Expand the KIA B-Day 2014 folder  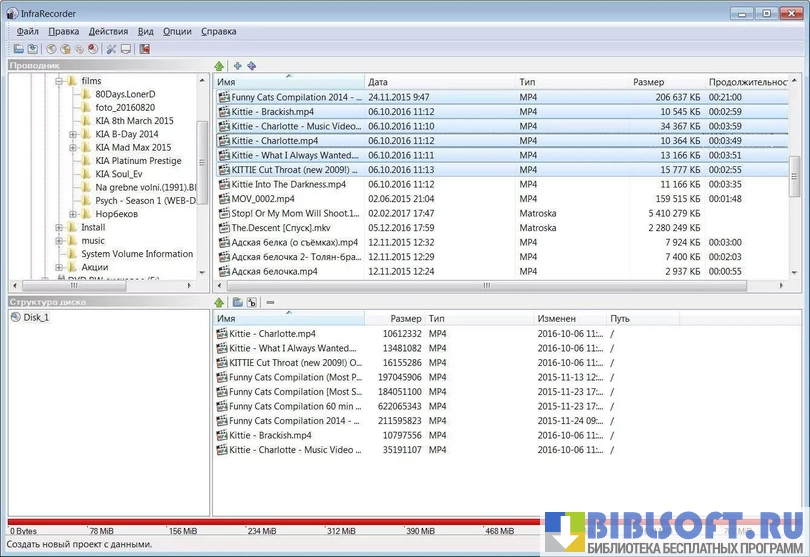73,134
